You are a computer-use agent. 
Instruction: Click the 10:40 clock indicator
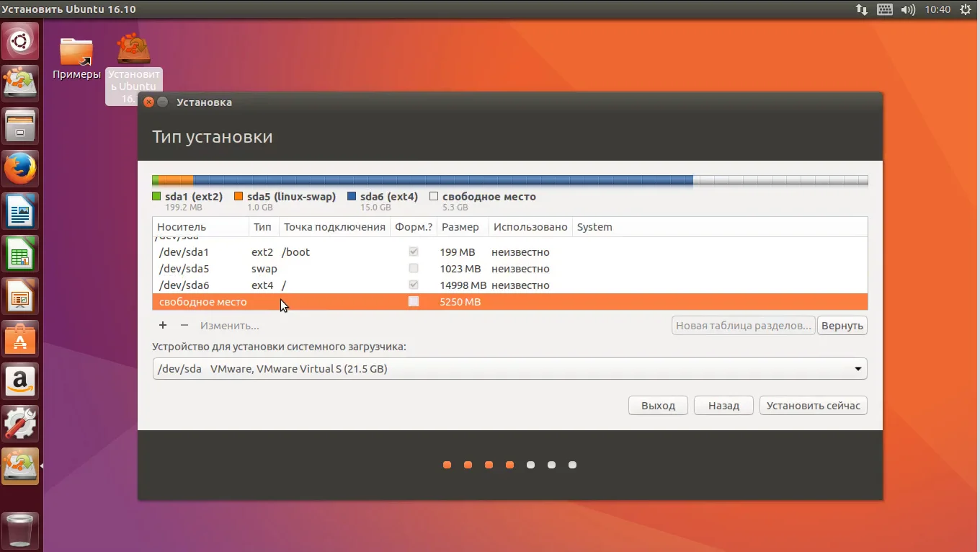(x=937, y=9)
